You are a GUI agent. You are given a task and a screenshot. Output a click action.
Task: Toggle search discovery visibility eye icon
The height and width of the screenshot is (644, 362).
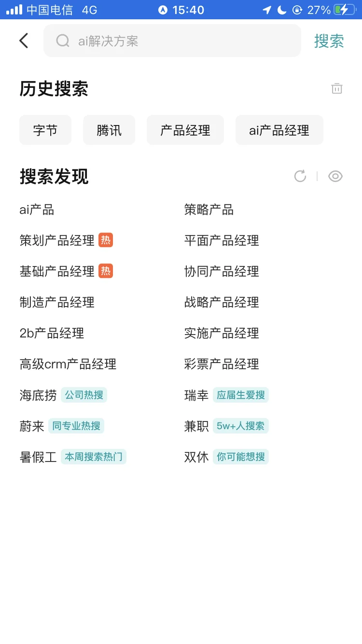[335, 176]
